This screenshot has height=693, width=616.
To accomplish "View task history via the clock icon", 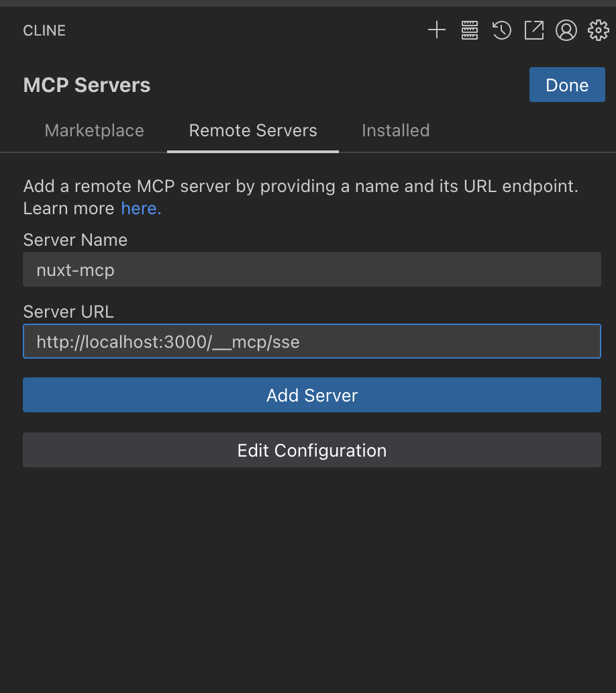I will pos(501,30).
